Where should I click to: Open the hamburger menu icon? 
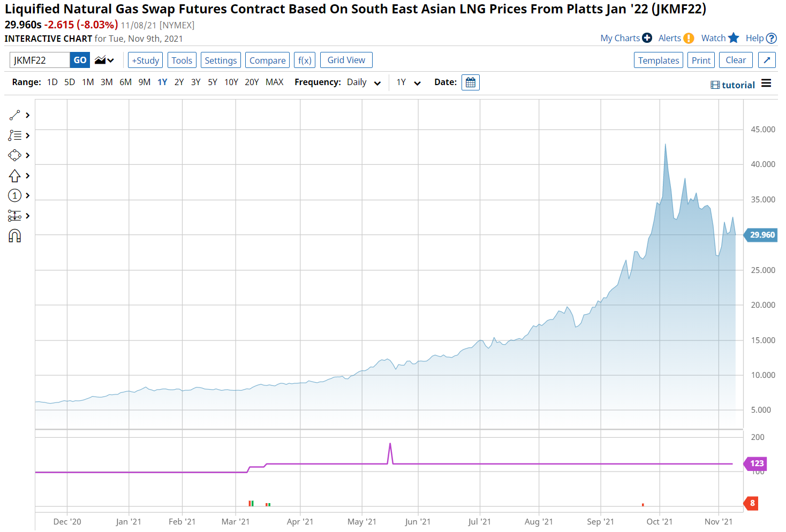click(766, 83)
